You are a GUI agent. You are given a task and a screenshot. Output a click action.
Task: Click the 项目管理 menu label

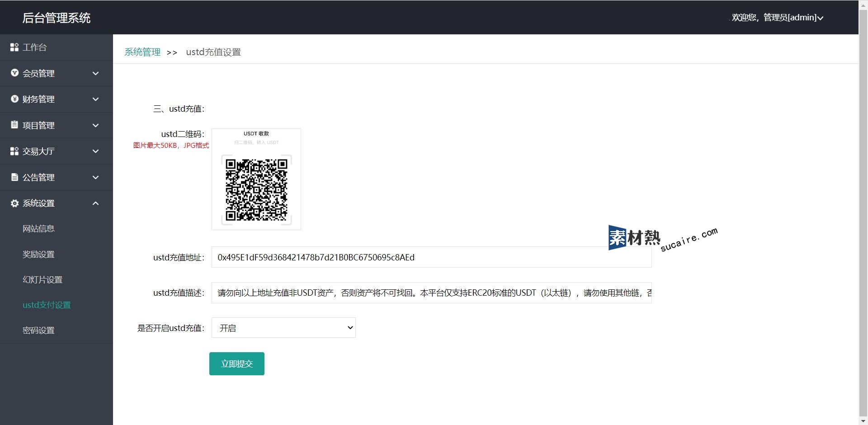pyautogui.click(x=38, y=125)
